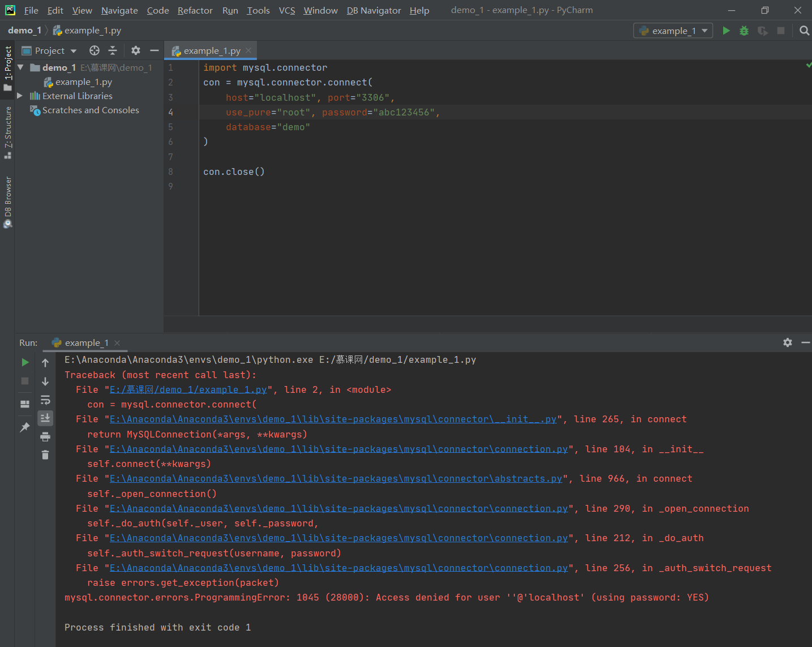812x647 pixels.
Task: Collapse all icon in Project panel header
Action: pos(113,50)
